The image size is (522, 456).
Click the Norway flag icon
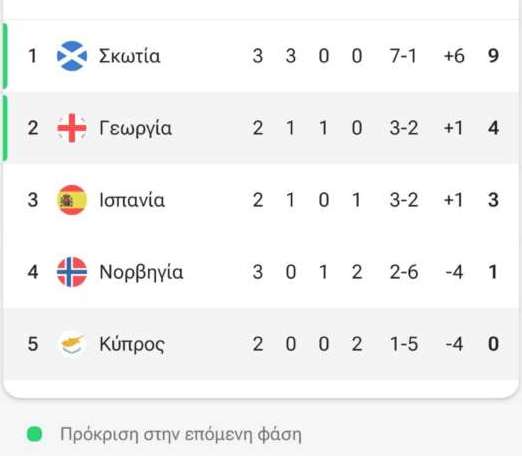coord(72,272)
